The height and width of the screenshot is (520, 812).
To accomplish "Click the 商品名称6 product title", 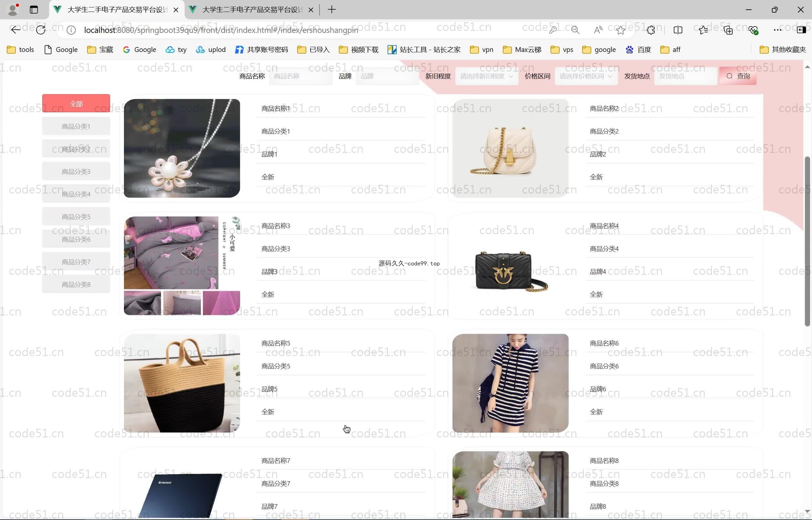I will coord(604,344).
